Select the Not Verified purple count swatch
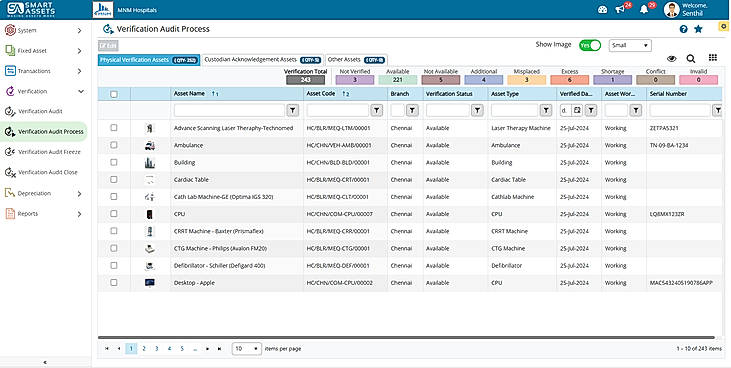 coord(355,80)
